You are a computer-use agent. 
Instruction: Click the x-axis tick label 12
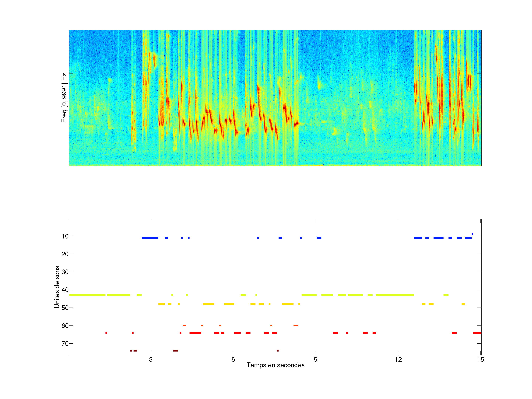point(398,359)
